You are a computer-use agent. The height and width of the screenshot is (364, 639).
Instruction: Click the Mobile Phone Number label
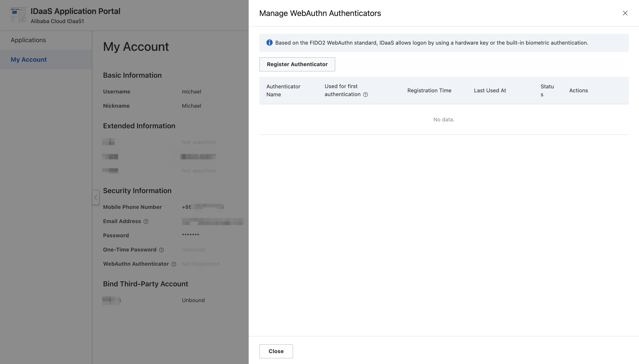pos(132,207)
